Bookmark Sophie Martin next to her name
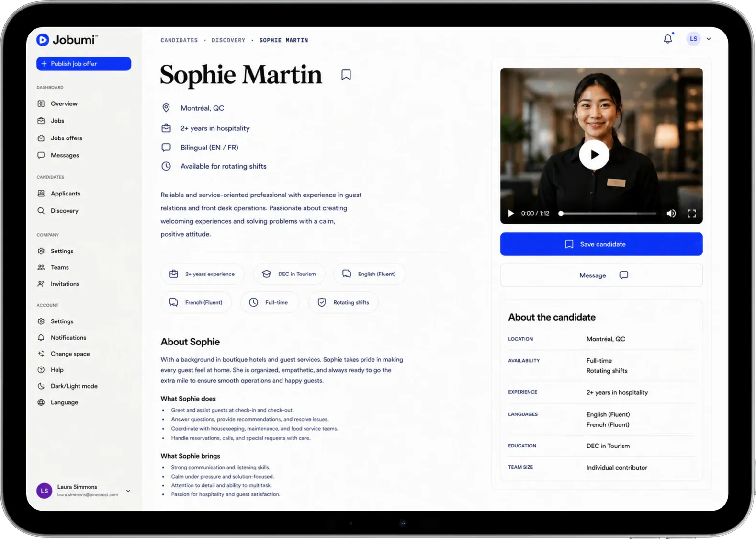The image size is (756, 539). (x=346, y=75)
